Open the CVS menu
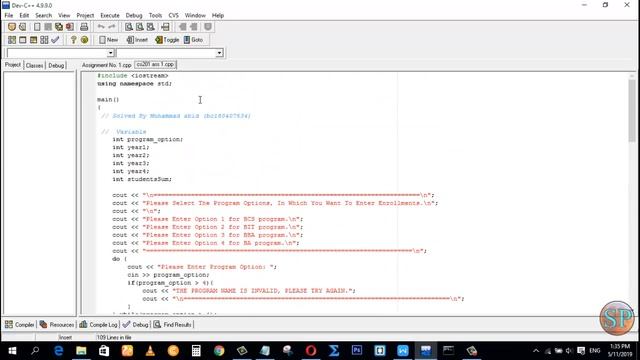This screenshot has height=360, width=640. pos(173,16)
